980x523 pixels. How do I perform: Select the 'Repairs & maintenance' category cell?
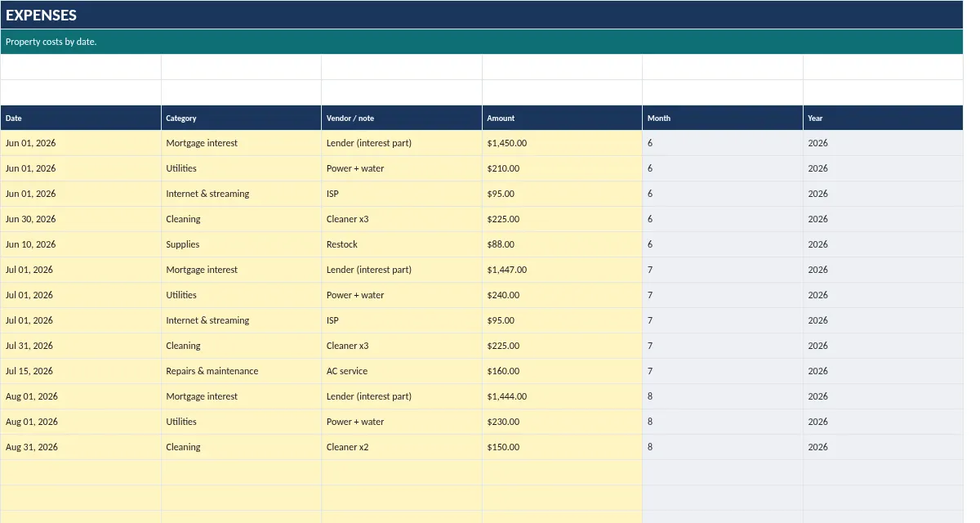pos(241,371)
